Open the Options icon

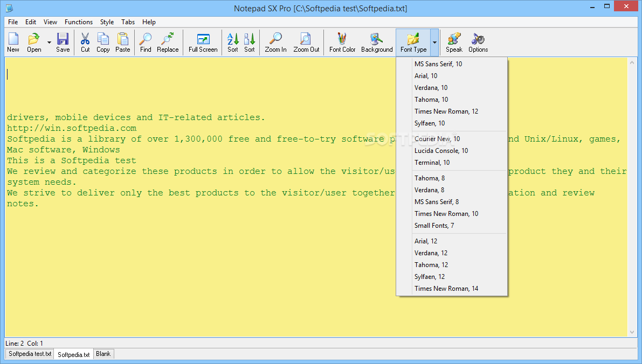point(478,43)
